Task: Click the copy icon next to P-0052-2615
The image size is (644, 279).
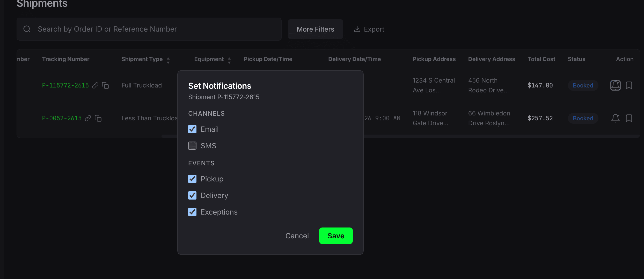Action: pyautogui.click(x=98, y=118)
